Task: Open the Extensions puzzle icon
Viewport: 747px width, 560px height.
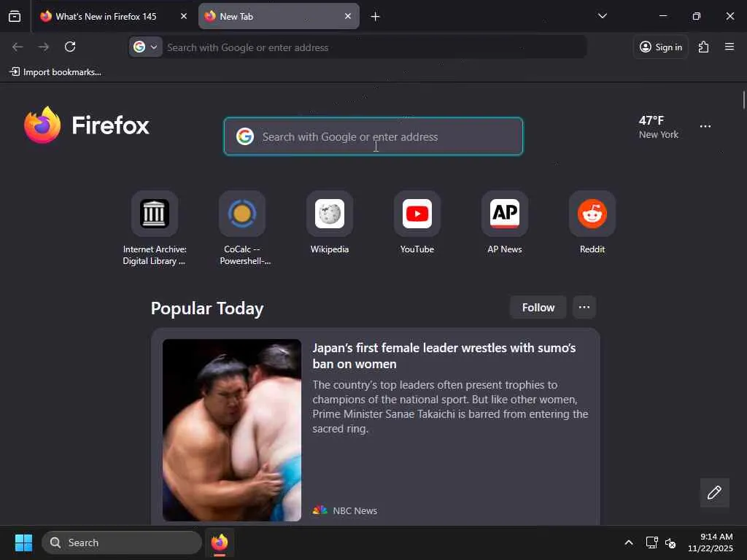Action: click(703, 47)
